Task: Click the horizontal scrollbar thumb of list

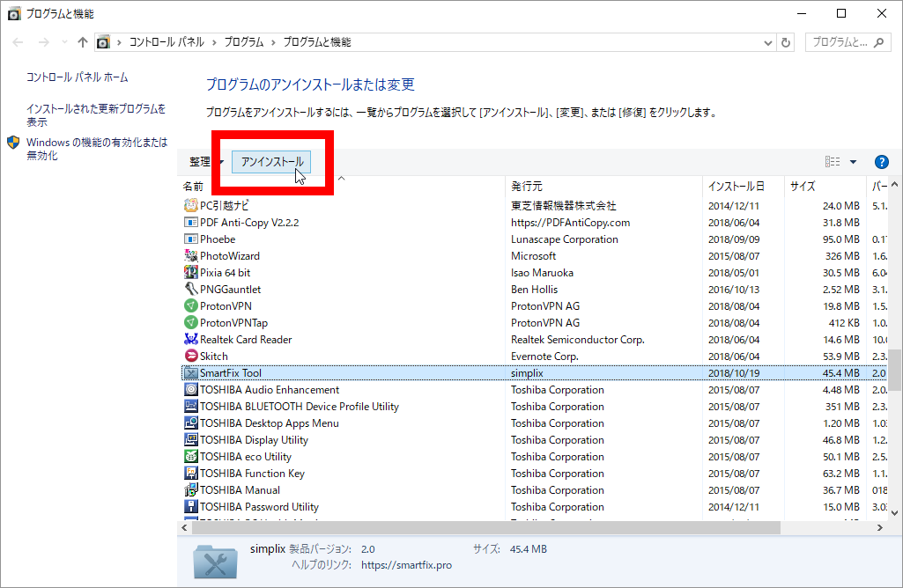Action: (x=486, y=527)
